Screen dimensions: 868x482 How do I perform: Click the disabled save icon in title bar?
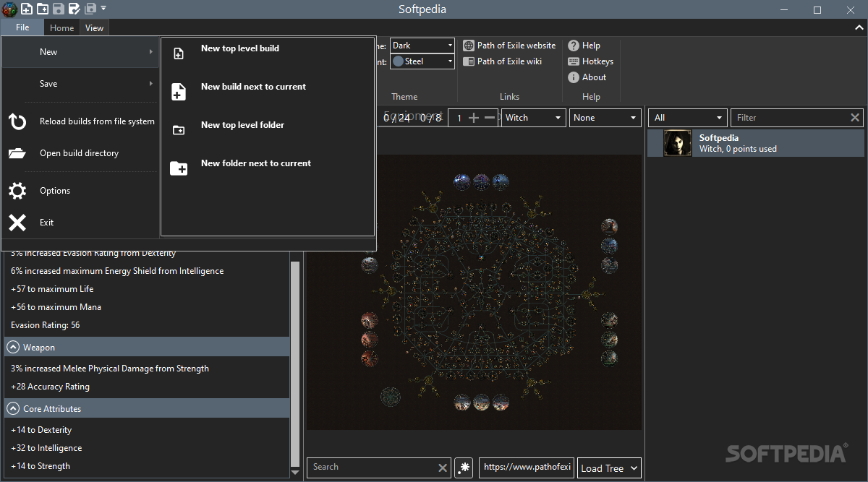click(x=59, y=9)
